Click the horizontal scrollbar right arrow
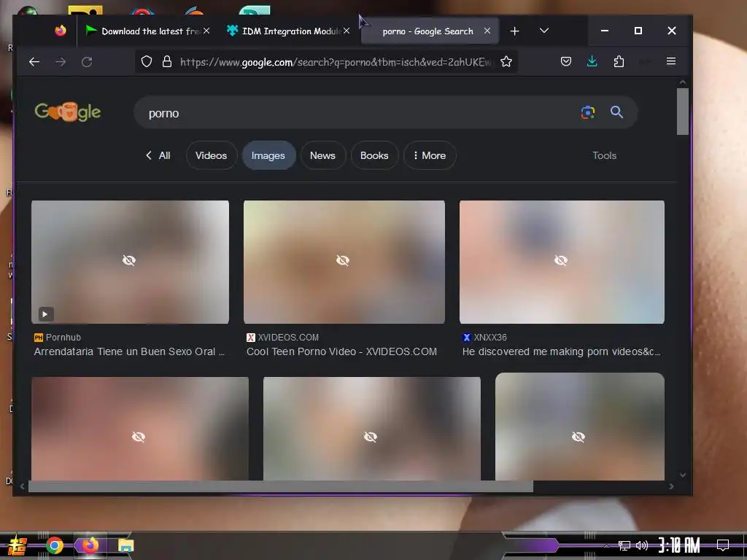The height and width of the screenshot is (560, 747). coord(671,486)
